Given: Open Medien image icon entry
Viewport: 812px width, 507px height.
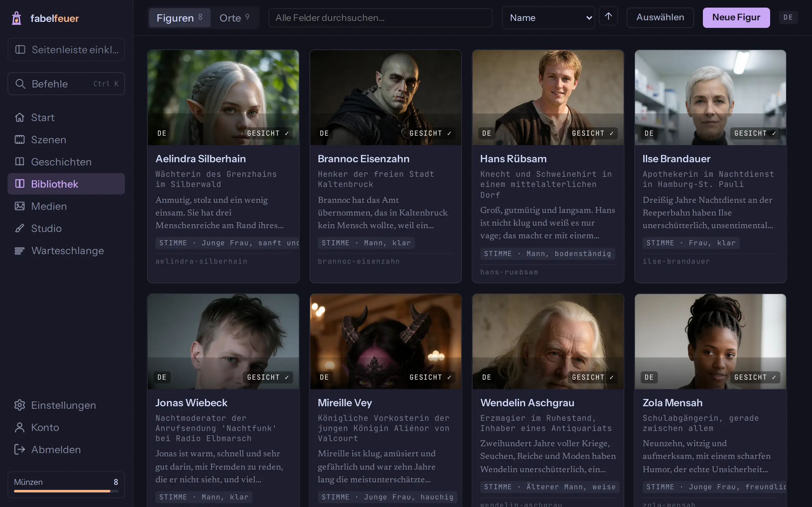Looking at the screenshot, I should coord(19,206).
